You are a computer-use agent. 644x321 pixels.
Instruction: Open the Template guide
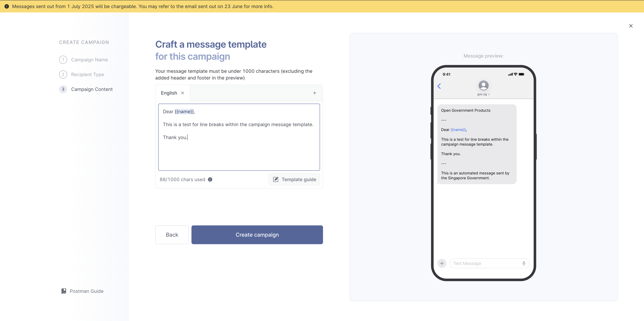point(294,179)
